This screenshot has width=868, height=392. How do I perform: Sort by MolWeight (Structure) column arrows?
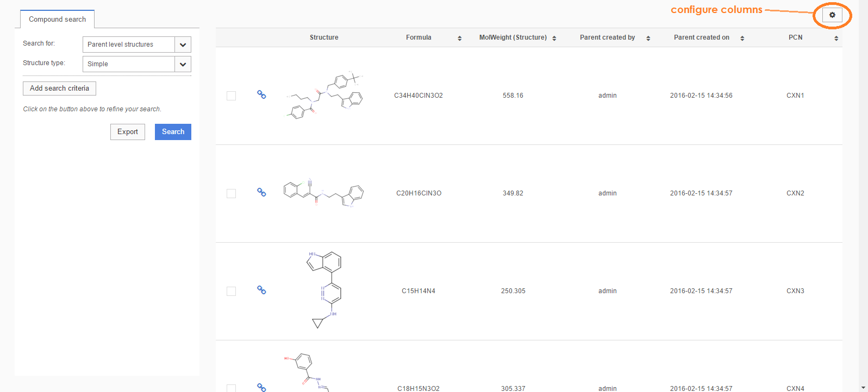[554, 38]
